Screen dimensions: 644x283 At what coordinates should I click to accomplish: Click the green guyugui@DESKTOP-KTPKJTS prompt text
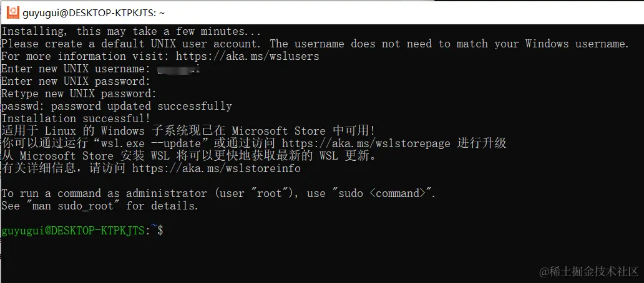[x=72, y=231]
